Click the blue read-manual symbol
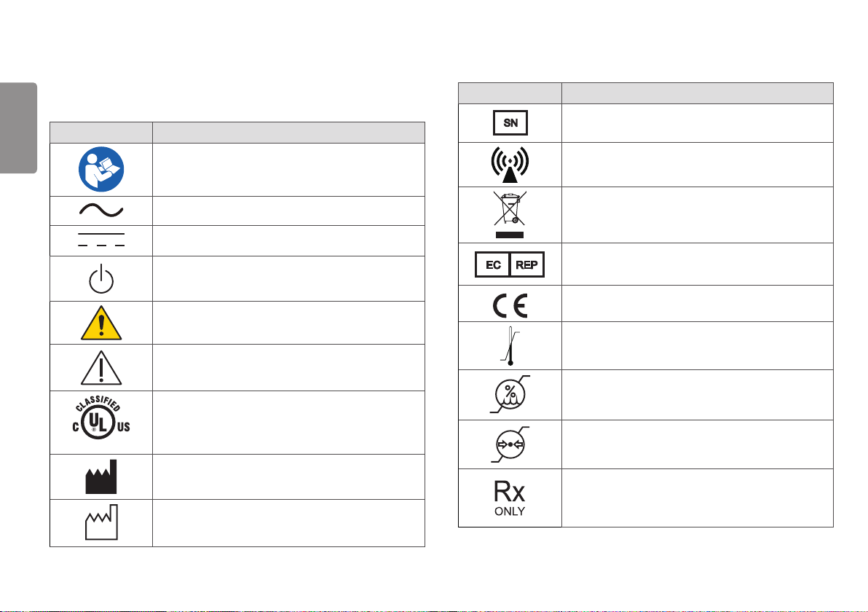The width and height of the screenshot is (868, 612). coord(100,170)
